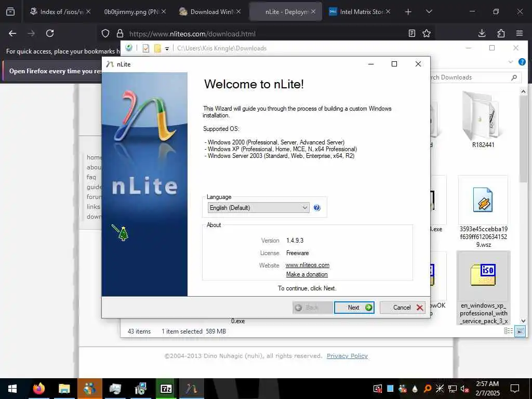Open the Firefox downloads panel

pos(482,33)
